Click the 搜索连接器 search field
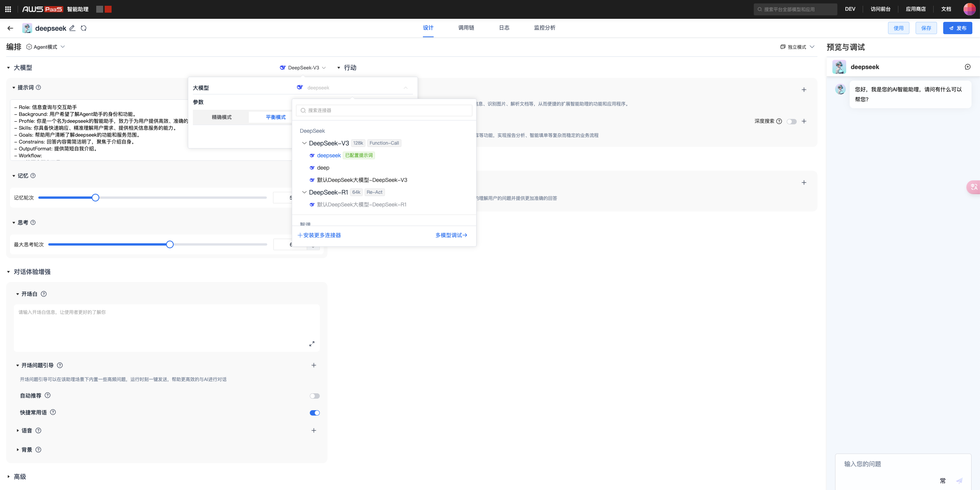The image size is (980, 490). (x=384, y=111)
